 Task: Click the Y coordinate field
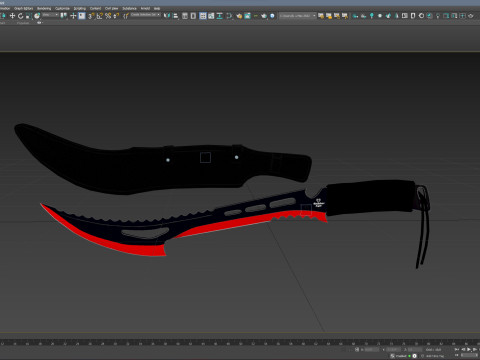[393, 350]
